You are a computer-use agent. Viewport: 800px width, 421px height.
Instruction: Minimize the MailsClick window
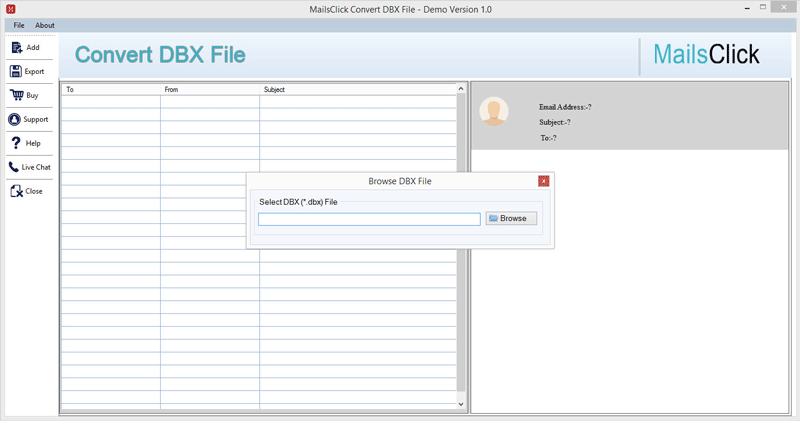pos(747,8)
